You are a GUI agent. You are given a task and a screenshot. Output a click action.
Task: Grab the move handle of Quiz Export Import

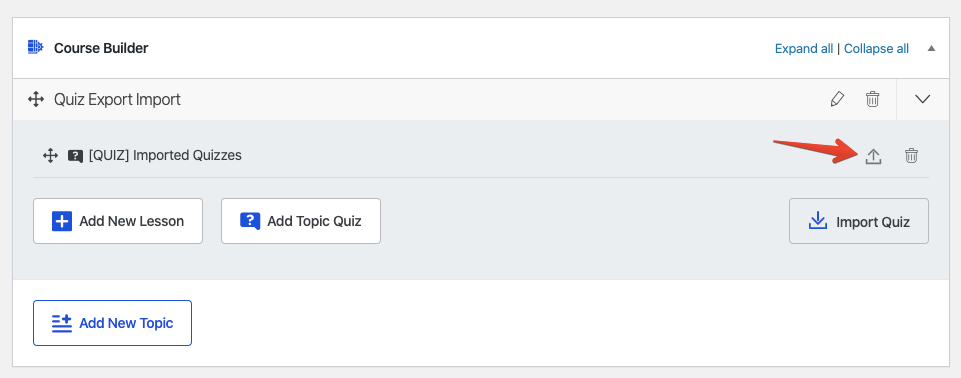(x=36, y=99)
